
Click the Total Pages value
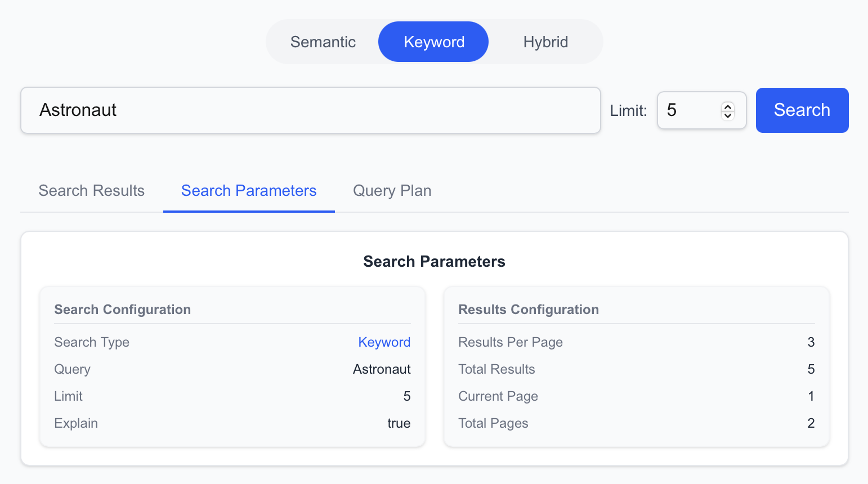click(x=811, y=423)
